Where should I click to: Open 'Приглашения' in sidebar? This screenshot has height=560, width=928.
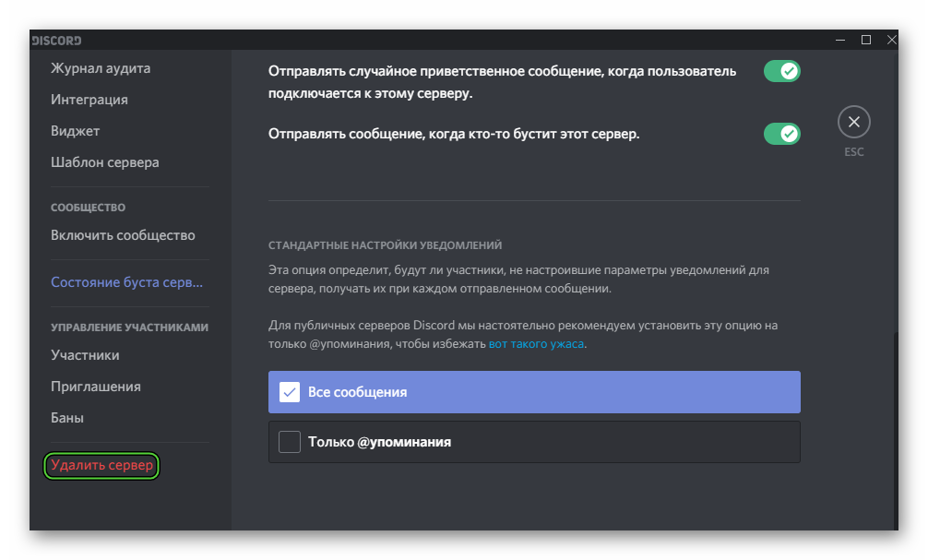click(96, 387)
